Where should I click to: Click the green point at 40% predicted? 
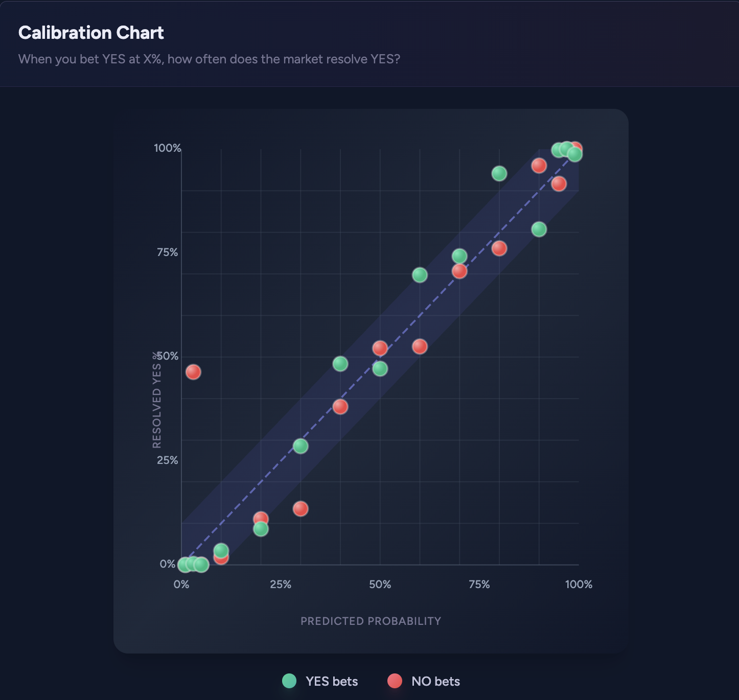point(340,364)
